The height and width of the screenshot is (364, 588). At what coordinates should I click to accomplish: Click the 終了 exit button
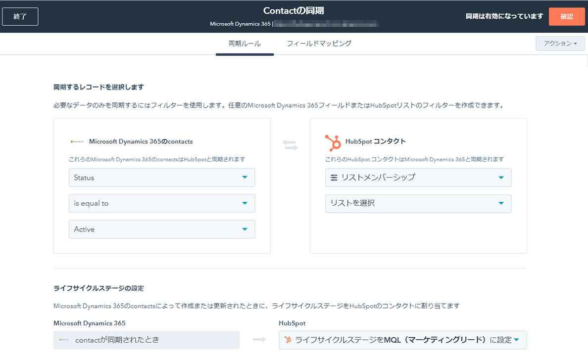[x=20, y=16]
